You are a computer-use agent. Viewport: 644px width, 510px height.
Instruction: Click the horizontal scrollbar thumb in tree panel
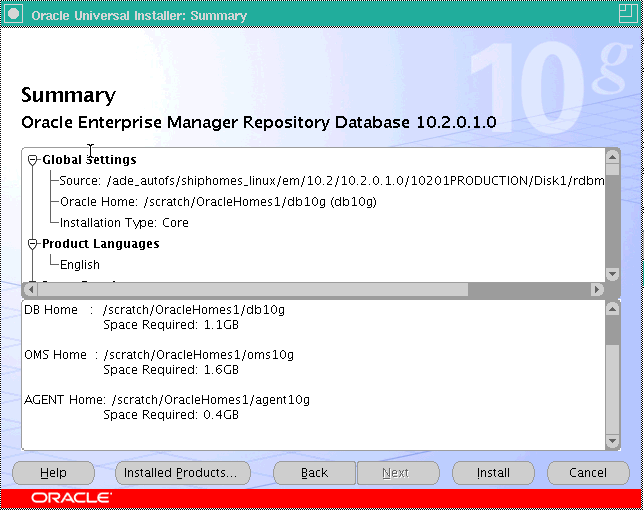[250, 289]
